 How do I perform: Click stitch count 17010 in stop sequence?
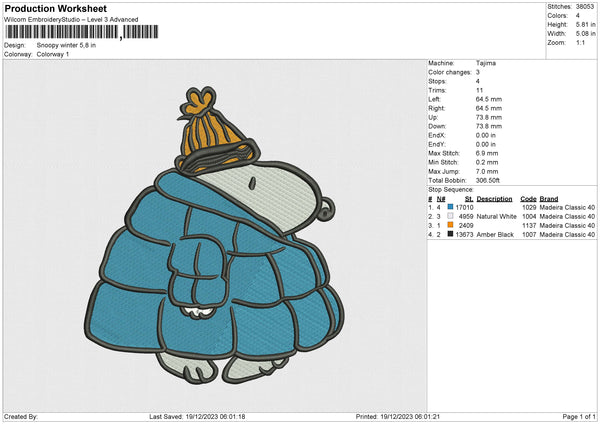tap(465, 207)
